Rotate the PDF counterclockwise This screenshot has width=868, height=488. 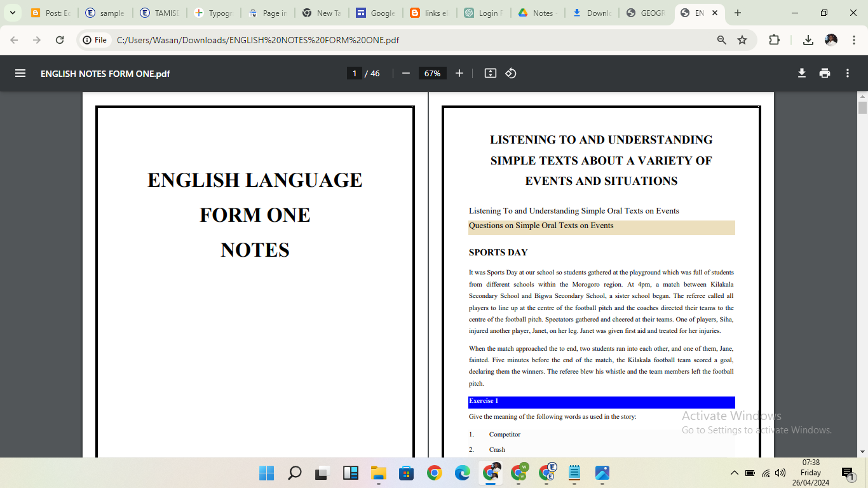click(x=511, y=73)
